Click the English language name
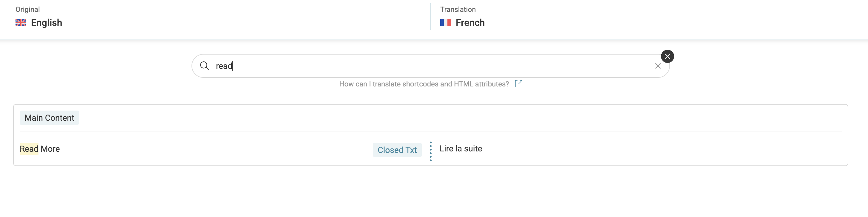This screenshot has width=868, height=217. 47,23
